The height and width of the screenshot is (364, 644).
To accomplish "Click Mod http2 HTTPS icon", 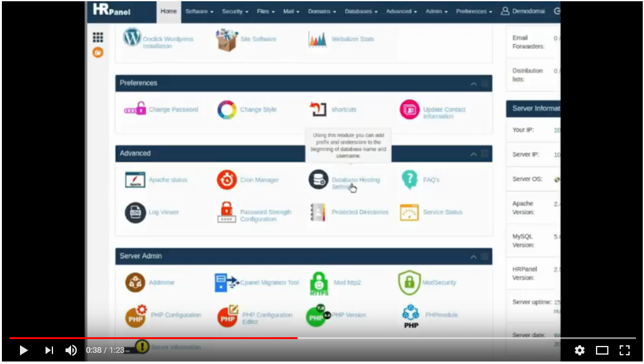I will coord(319,284).
